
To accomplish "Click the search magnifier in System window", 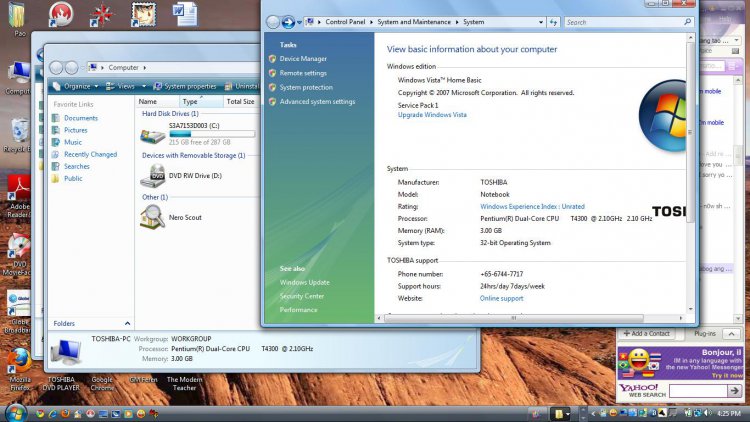I will coord(688,22).
